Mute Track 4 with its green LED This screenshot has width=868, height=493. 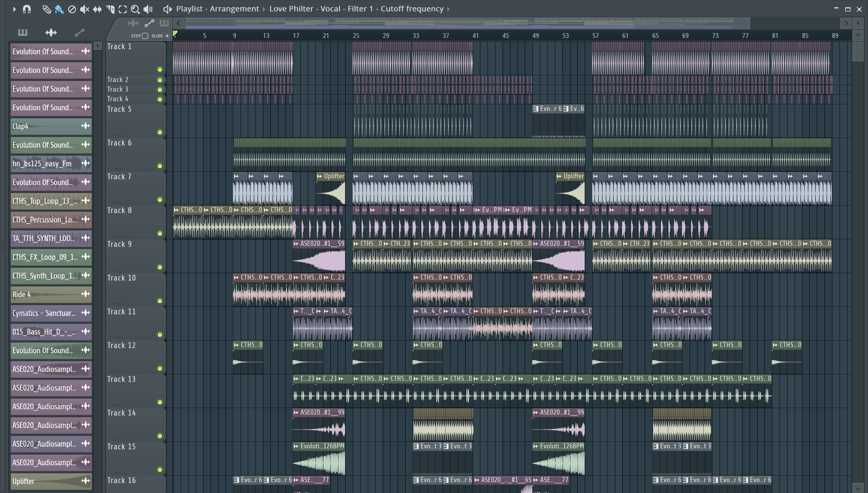tap(160, 99)
